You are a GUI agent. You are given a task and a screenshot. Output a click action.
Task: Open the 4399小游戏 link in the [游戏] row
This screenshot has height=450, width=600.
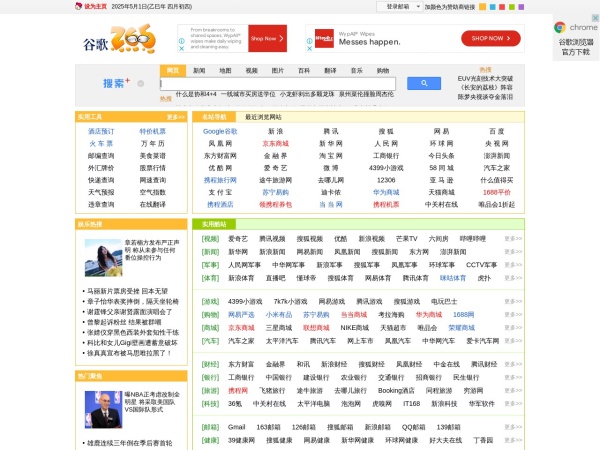(245, 302)
